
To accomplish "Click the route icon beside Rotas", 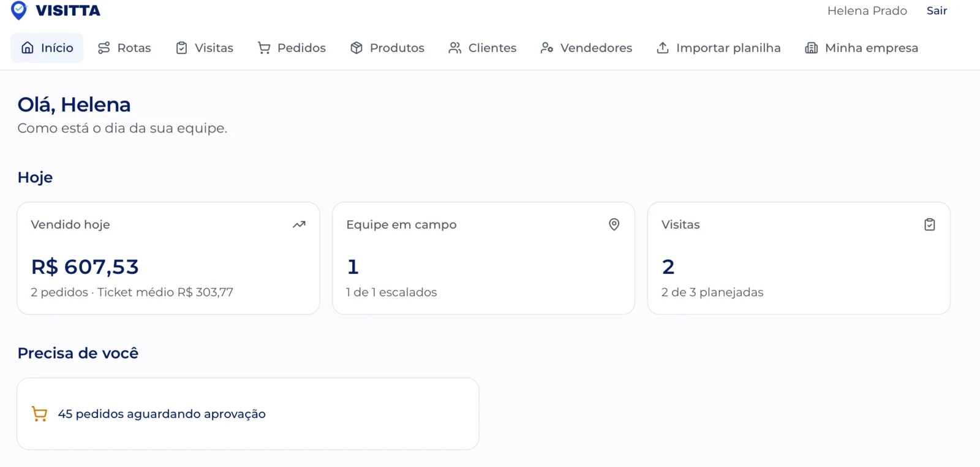I will (x=104, y=48).
